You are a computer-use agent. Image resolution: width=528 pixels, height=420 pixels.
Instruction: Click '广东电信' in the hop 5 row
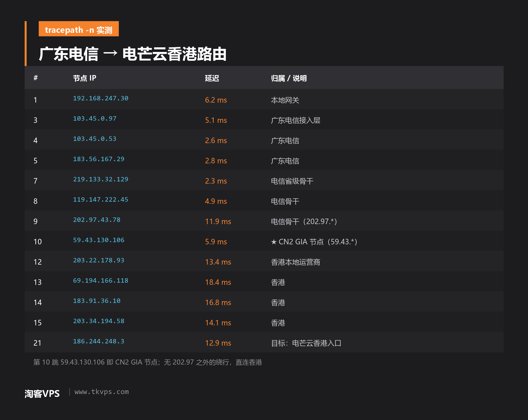coord(285,161)
